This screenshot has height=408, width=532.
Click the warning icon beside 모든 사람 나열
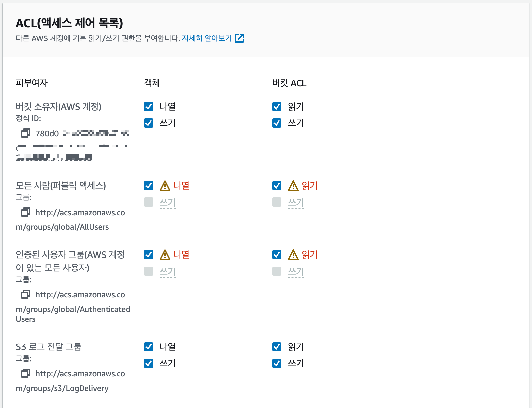164,186
